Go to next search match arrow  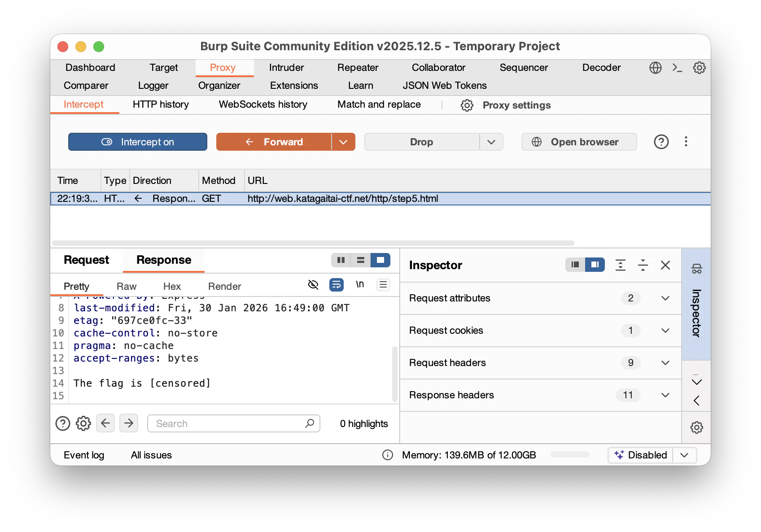[129, 423]
